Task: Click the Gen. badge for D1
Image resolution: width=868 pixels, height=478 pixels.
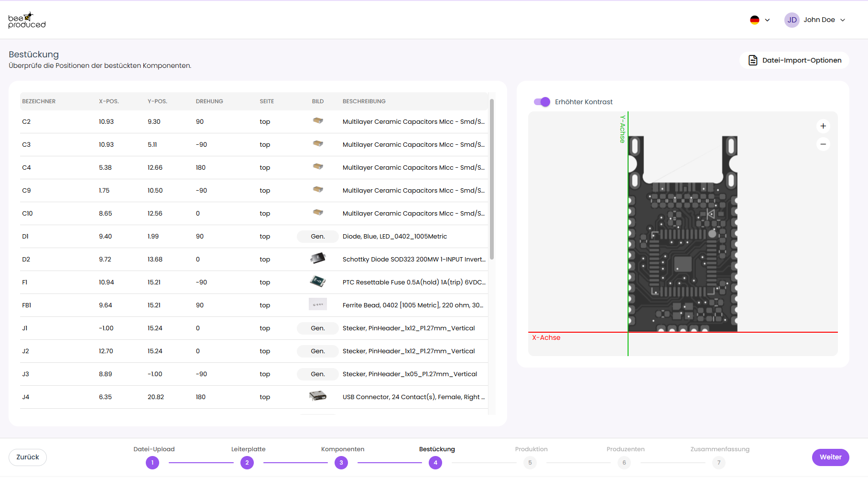Action: (x=318, y=236)
